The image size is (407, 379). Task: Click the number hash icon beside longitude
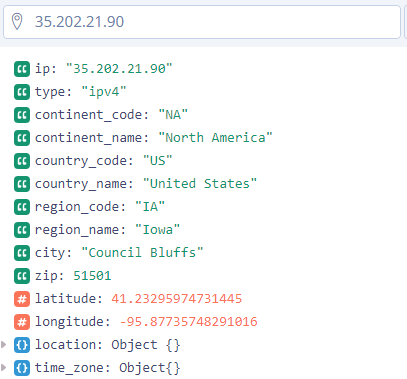22,322
